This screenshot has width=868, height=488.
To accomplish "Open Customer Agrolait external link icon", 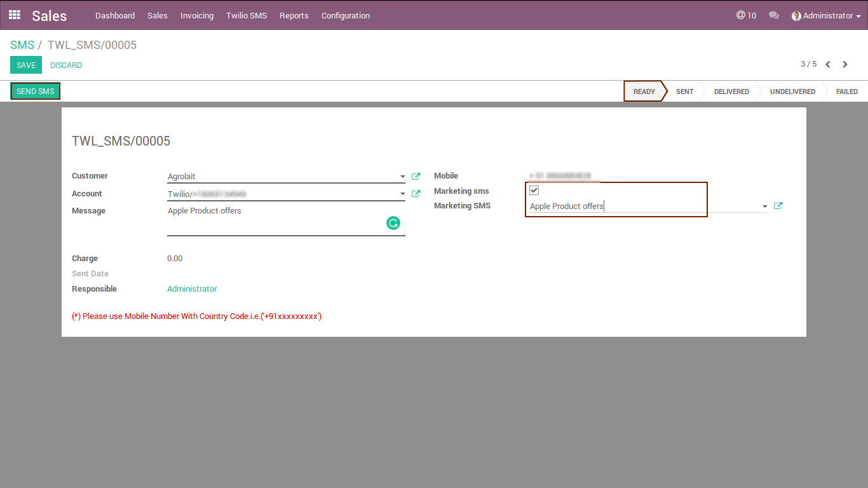I will (416, 177).
